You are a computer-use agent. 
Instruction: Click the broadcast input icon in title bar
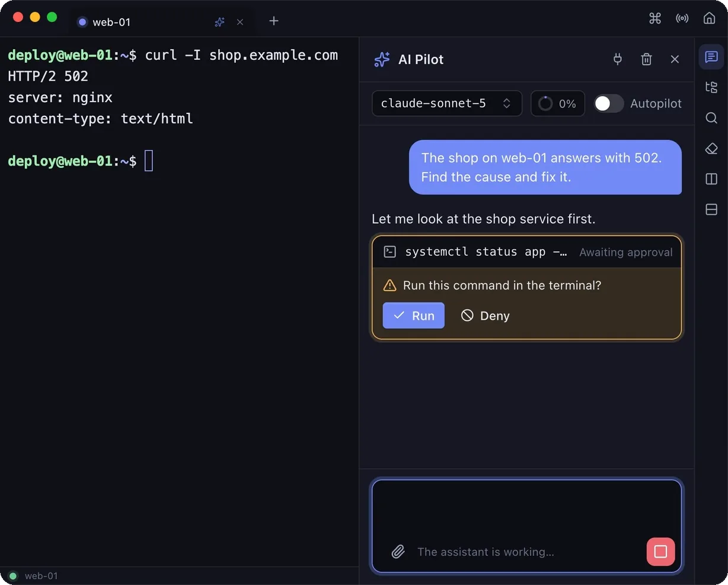pyautogui.click(x=682, y=18)
